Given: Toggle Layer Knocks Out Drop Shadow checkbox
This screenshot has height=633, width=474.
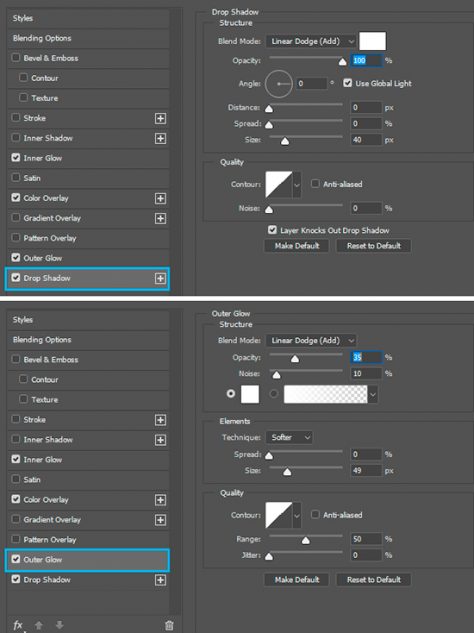Looking at the screenshot, I should coord(272,230).
